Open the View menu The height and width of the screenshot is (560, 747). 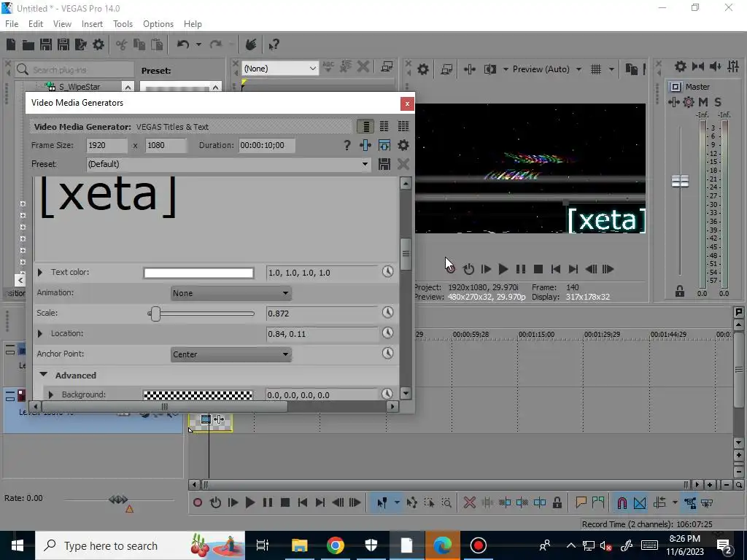point(62,24)
